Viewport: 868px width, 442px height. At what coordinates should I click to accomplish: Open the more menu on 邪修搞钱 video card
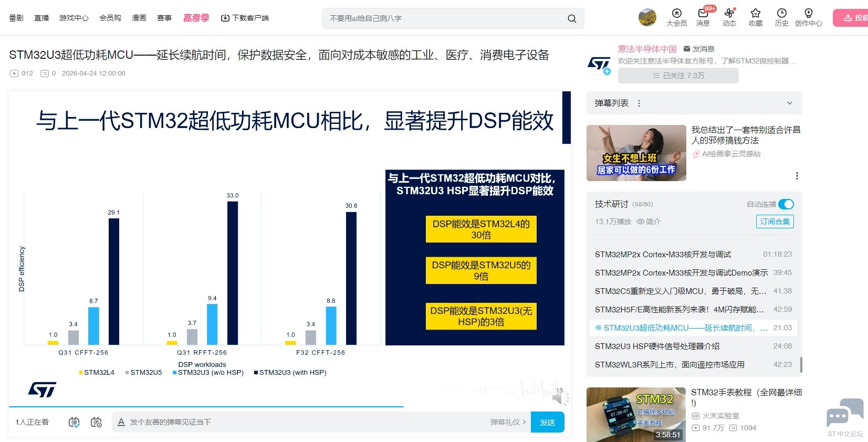[797, 176]
